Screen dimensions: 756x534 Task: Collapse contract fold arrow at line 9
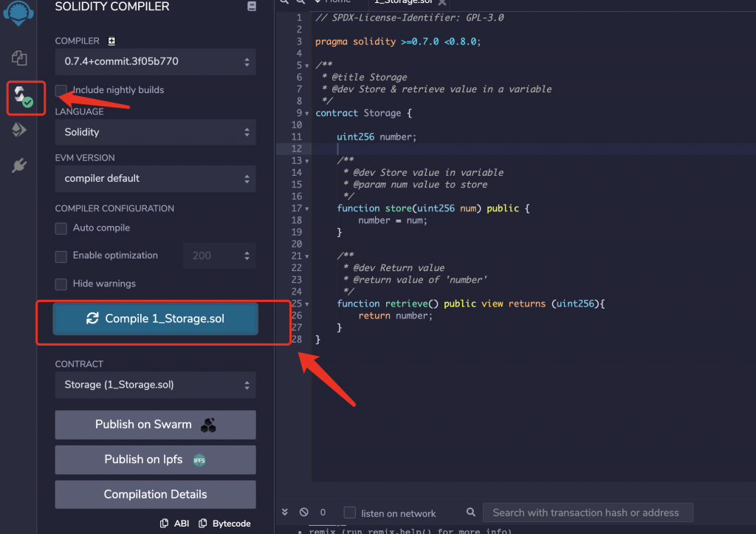tap(306, 113)
